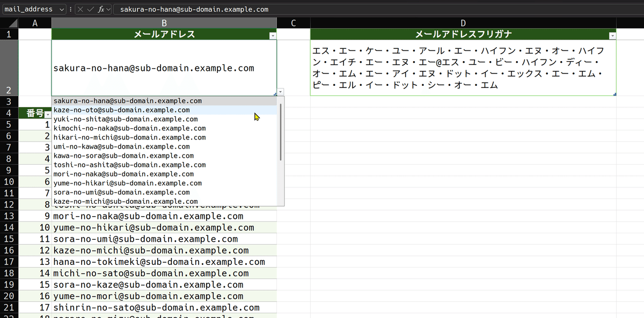Choose hikari-no-michi@sub-domain.example.com in dropdown list

click(x=165, y=137)
